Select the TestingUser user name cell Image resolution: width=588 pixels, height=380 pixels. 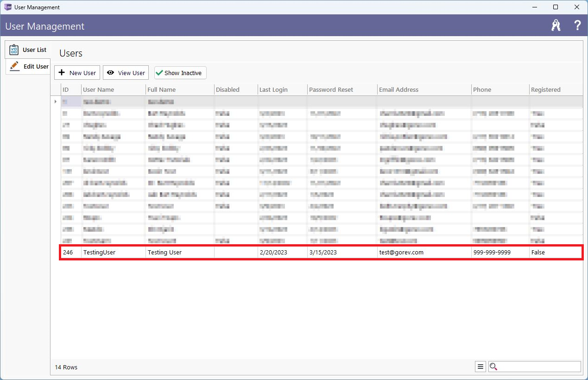114,253
